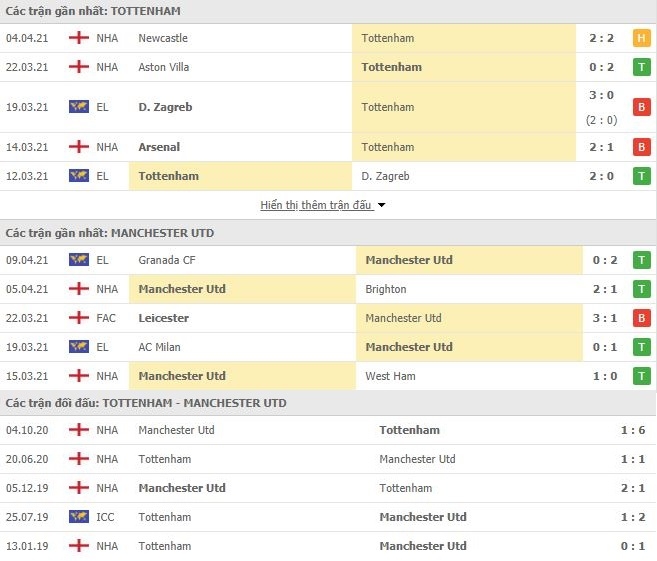Select the 'Các trận gần nhất: TOTTENHAM' header
The image size is (657, 561).
(328, 11)
